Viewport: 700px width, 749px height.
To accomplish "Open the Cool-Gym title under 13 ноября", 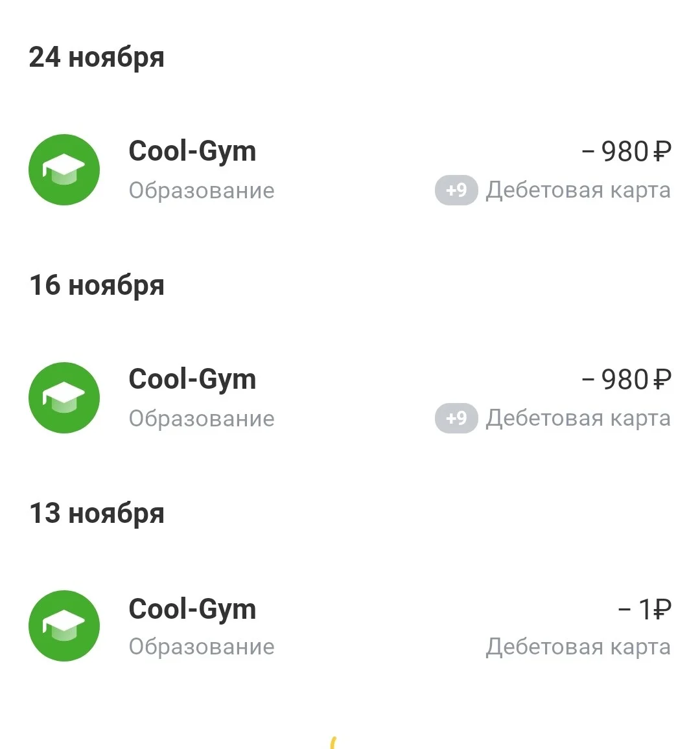I will click(192, 610).
